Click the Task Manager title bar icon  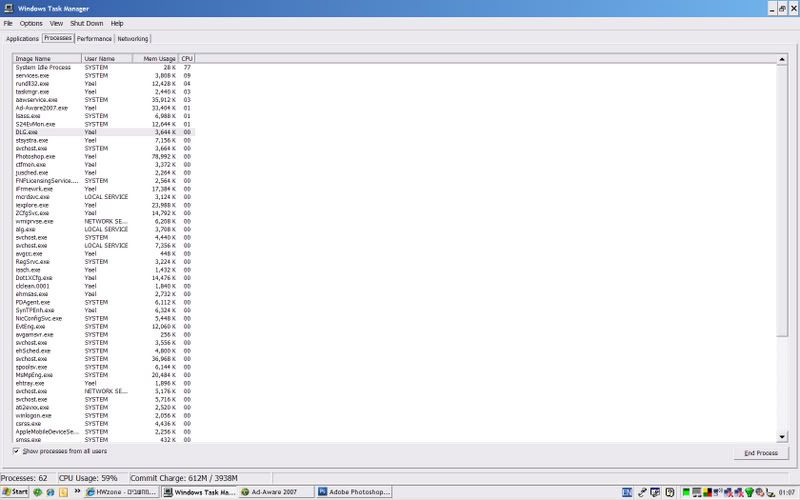click(9, 8)
